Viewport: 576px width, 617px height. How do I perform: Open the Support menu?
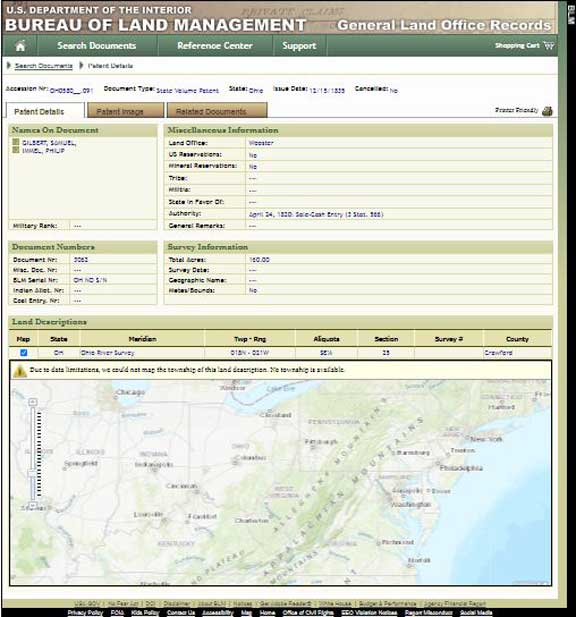[x=299, y=46]
